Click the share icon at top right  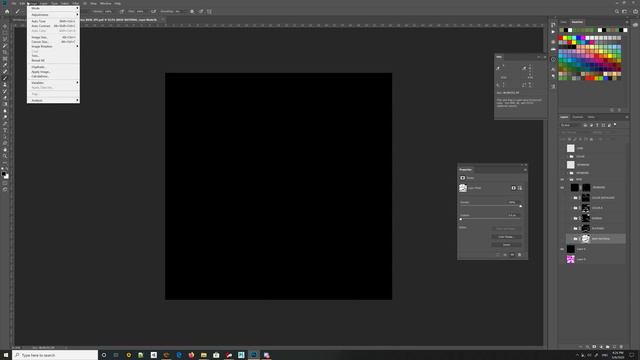coord(635,11)
